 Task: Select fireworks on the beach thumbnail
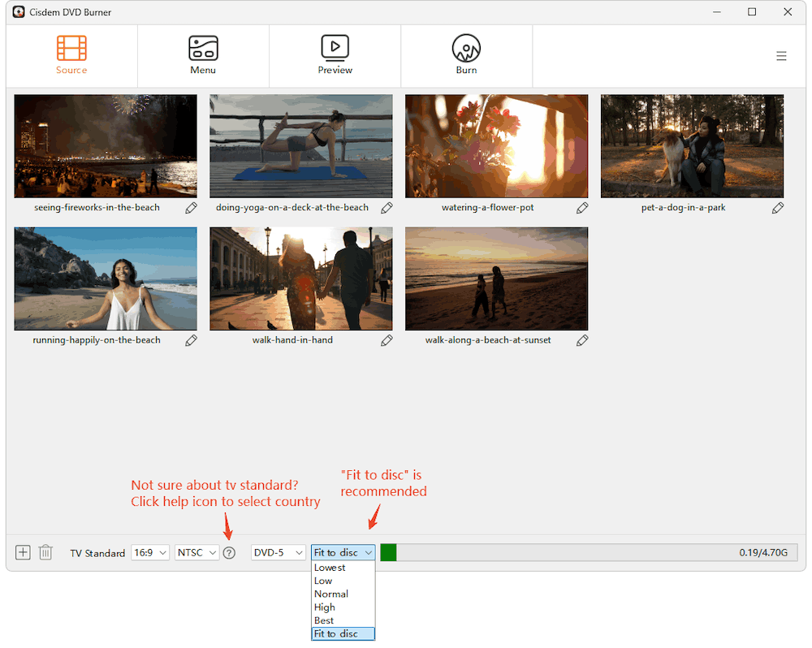pos(106,146)
